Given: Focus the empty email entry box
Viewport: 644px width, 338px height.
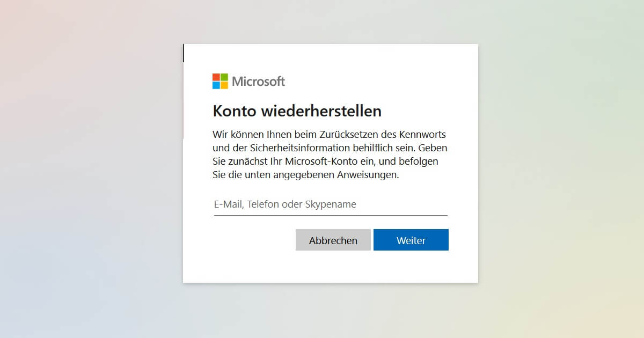Looking at the screenshot, I should [x=322, y=204].
